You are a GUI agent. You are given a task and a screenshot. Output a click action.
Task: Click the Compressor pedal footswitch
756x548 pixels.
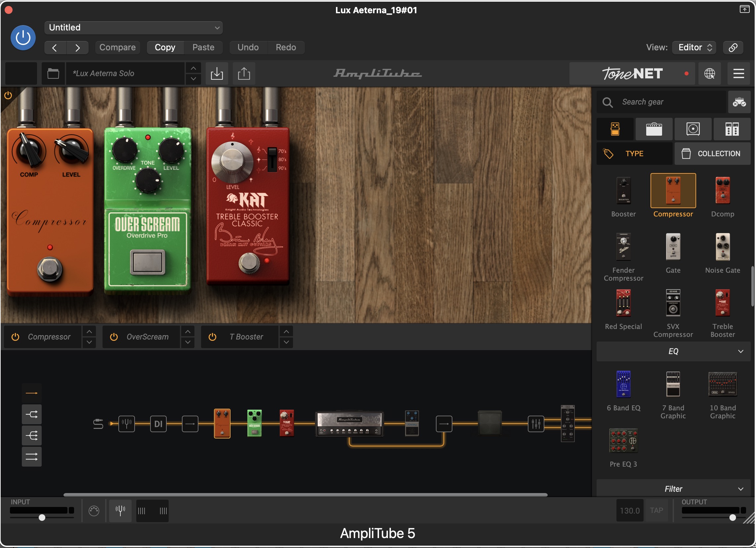coord(50,269)
